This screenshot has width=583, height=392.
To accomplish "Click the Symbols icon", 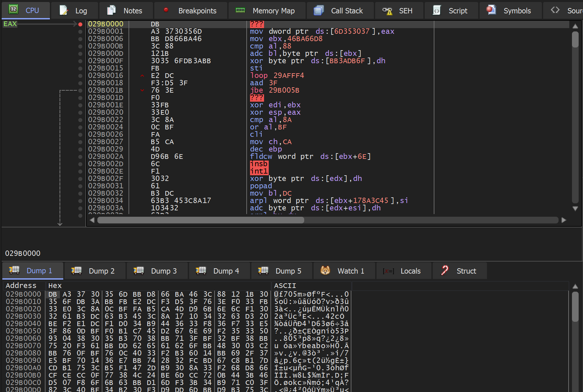I will pos(491,10).
